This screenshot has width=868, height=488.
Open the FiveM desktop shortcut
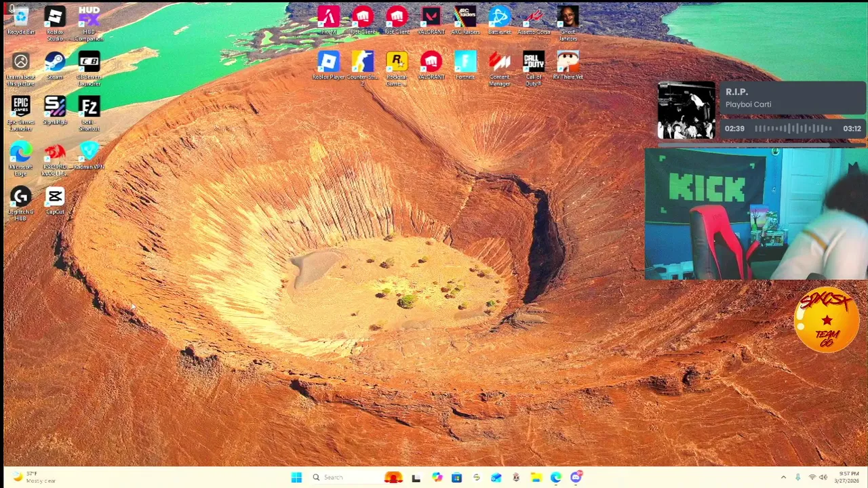(328, 20)
